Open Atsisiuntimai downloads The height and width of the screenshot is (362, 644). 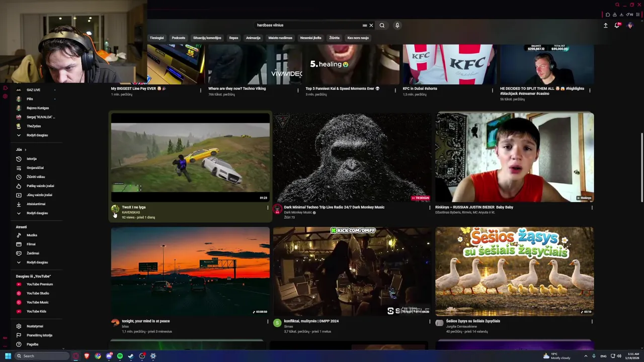click(x=36, y=204)
